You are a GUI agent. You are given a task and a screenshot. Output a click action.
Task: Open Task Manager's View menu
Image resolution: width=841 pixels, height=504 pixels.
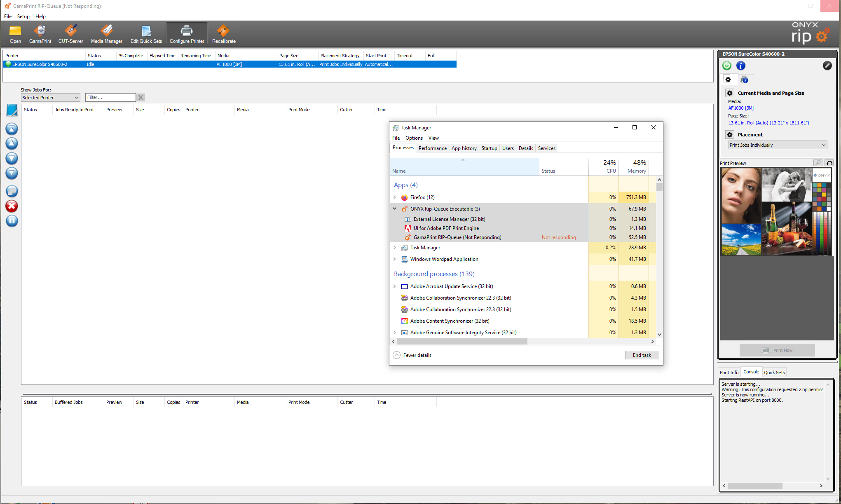(x=433, y=138)
